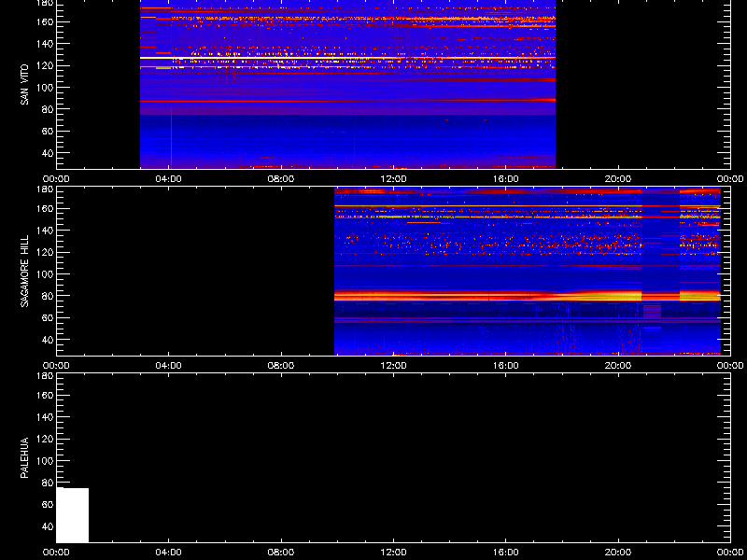Select the 08:00 tick label under Palehua plot
The image size is (747, 560).
click(281, 553)
